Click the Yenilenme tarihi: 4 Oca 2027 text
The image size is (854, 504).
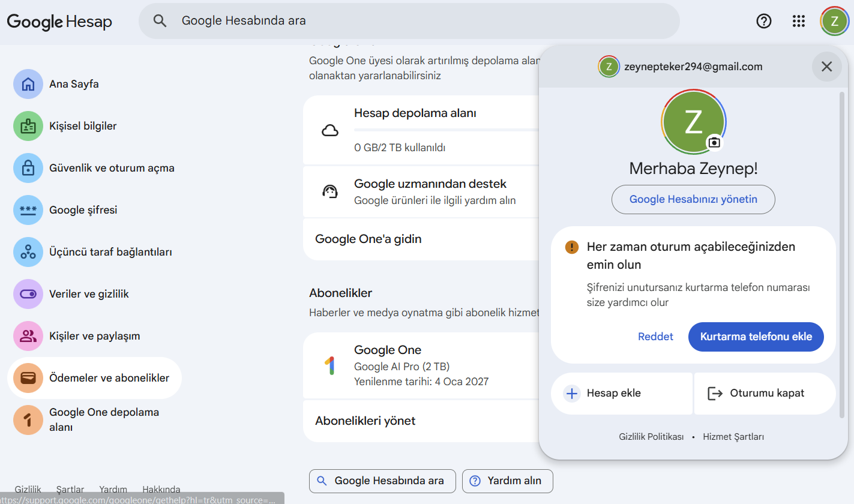click(x=421, y=382)
